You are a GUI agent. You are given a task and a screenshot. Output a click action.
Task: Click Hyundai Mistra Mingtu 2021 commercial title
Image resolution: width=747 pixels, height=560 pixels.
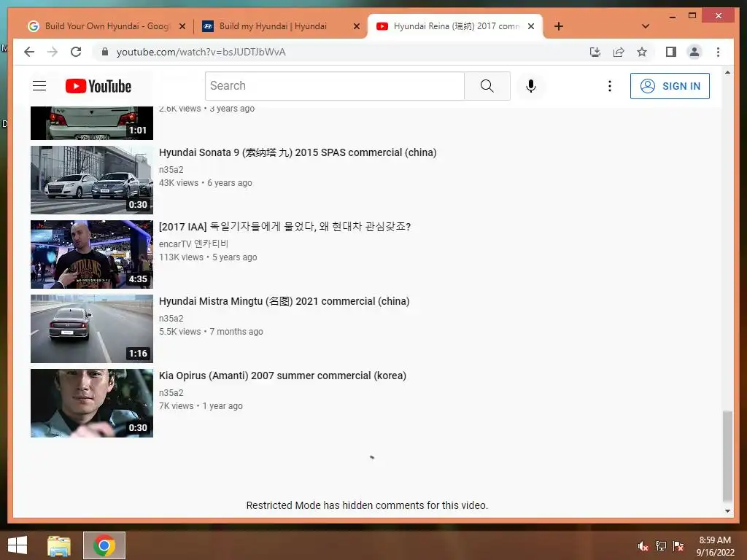point(285,301)
